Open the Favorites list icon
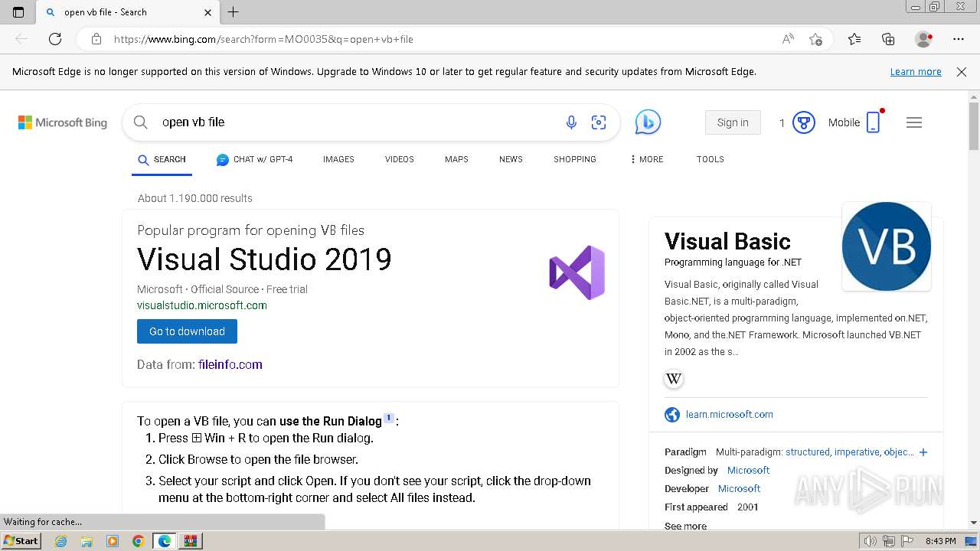 [854, 39]
